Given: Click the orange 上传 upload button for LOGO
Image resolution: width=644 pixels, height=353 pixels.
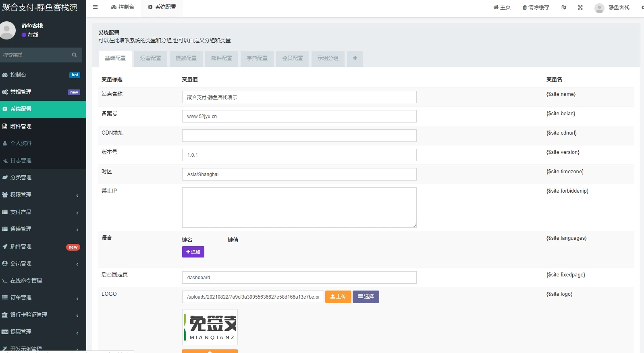Looking at the screenshot, I should [338, 297].
